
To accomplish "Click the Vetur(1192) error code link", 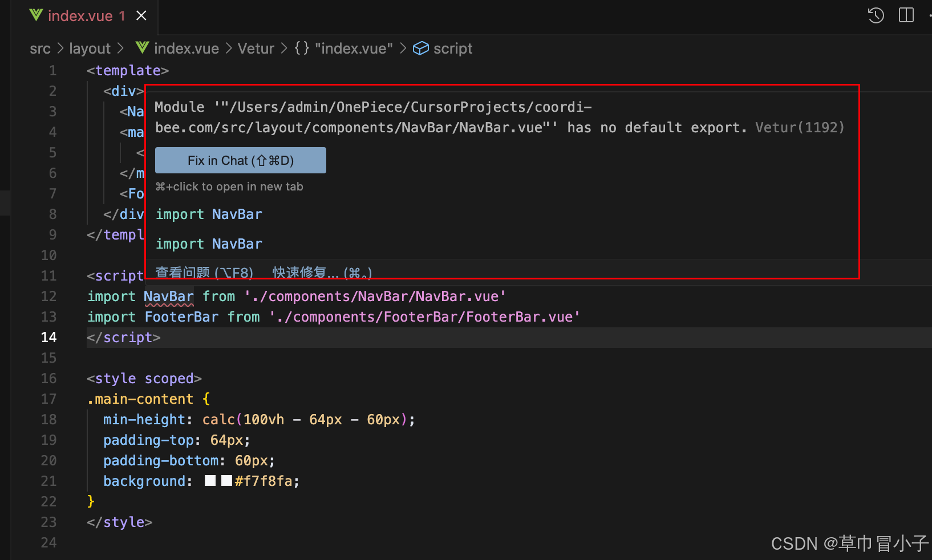I will (800, 127).
